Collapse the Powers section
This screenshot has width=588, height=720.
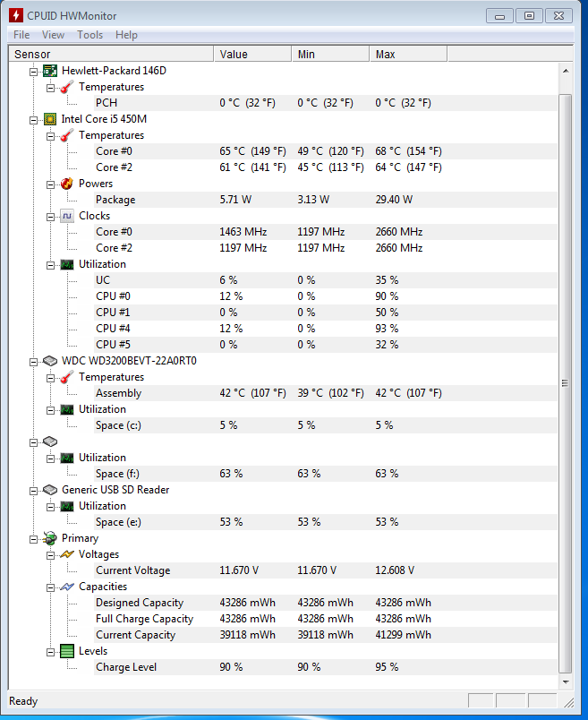(x=50, y=184)
